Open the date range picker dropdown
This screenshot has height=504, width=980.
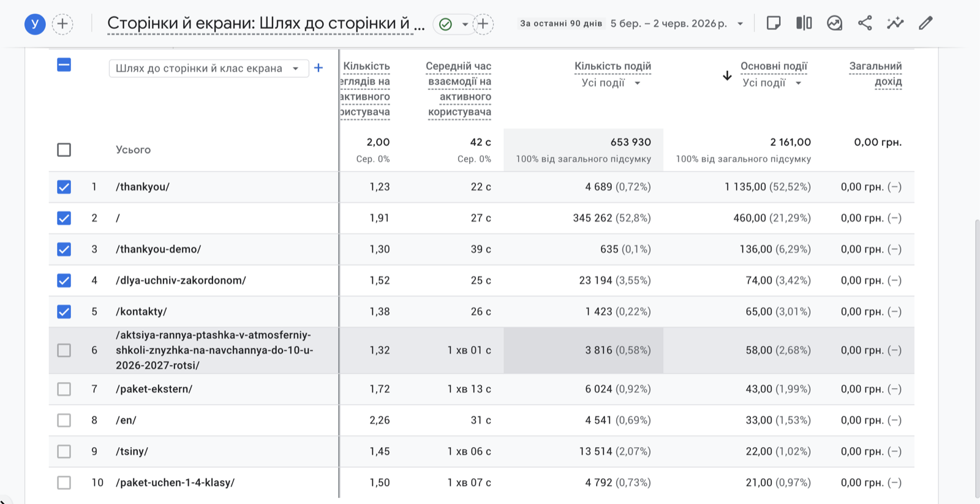coord(740,24)
